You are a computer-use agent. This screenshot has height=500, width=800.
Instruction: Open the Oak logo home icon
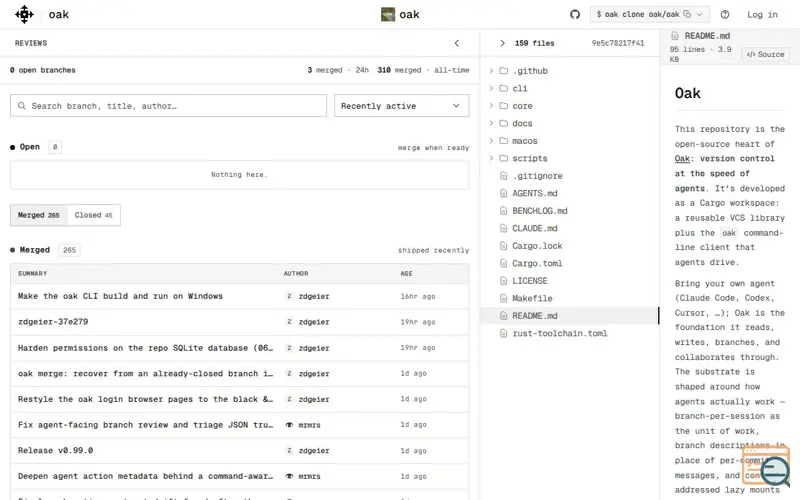point(24,14)
